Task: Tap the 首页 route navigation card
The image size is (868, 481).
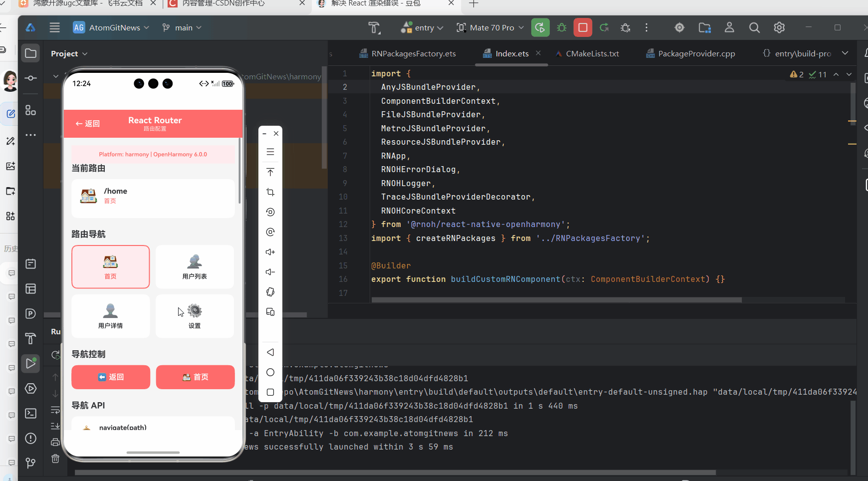Action: click(111, 267)
